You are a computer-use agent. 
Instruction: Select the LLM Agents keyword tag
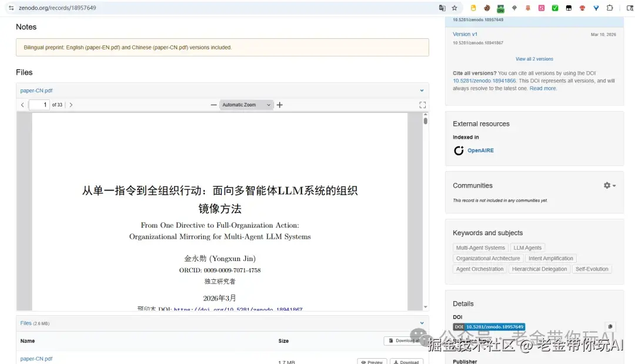[x=527, y=248]
